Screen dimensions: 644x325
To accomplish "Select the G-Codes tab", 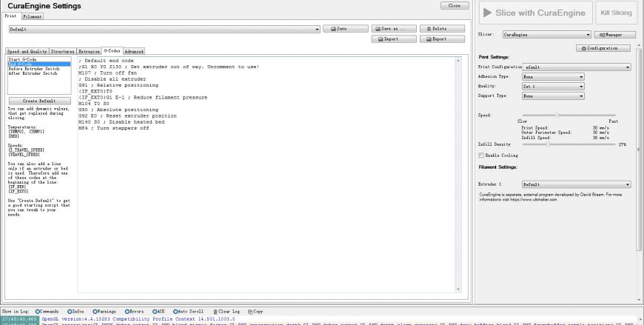I will click(x=112, y=50).
